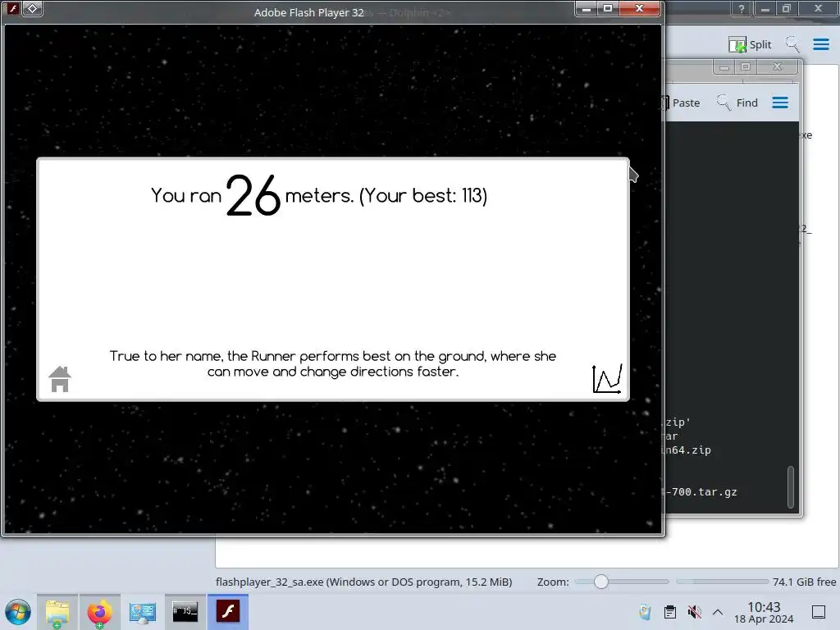
Task: Click Find in the terminal window toolbar
Action: point(737,103)
